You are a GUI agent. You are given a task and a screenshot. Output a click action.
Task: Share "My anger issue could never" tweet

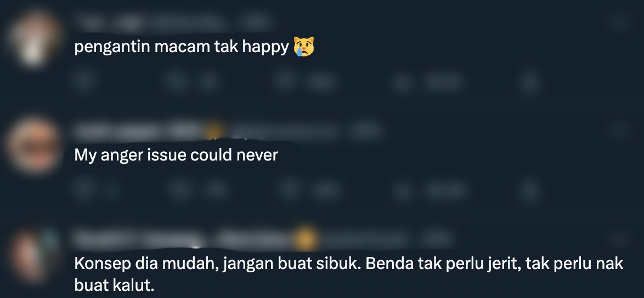[x=530, y=190]
